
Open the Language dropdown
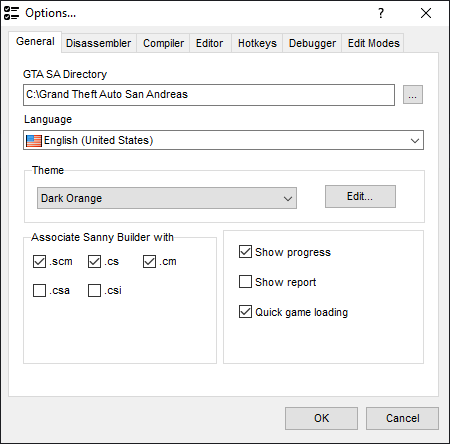(x=223, y=140)
